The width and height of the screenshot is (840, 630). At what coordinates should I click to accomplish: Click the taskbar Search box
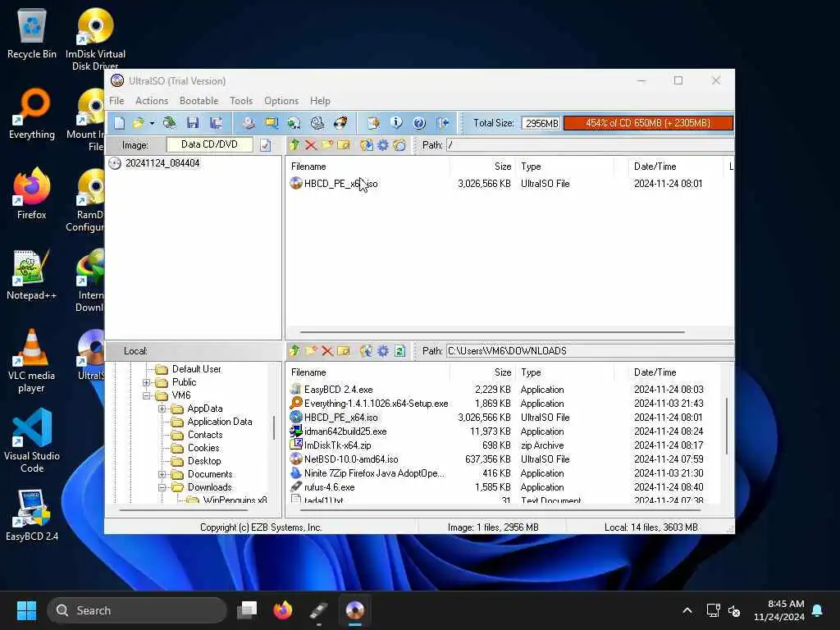tap(137, 610)
